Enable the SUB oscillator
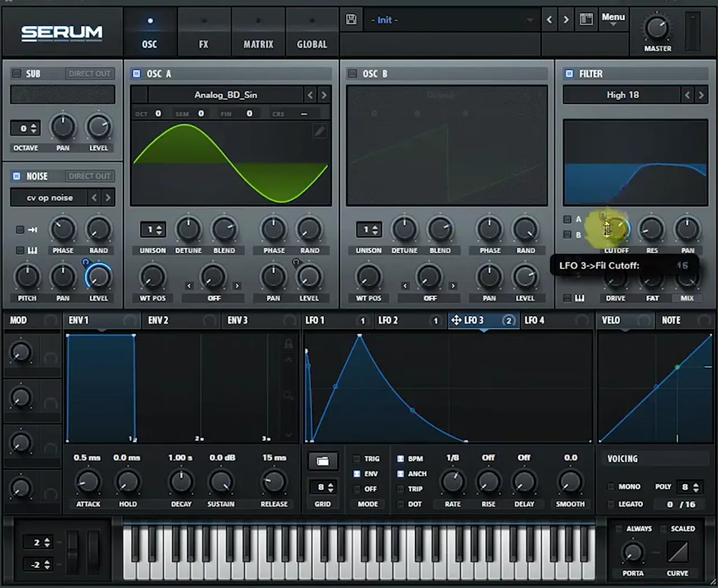Image resolution: width=718 pixels, height=588 pixels. [17, 73]
